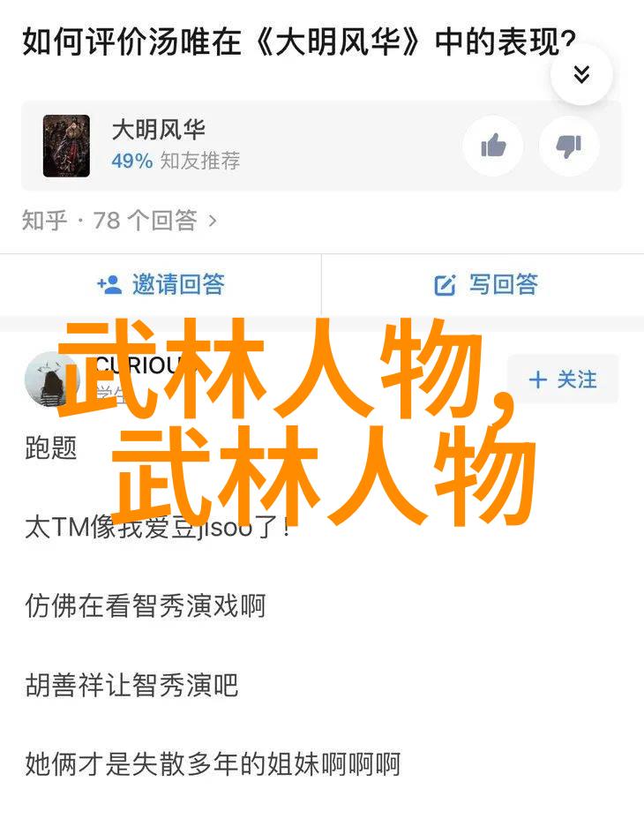Tap the answer line 胡善祥让智秀演吧

coord(131,685)
